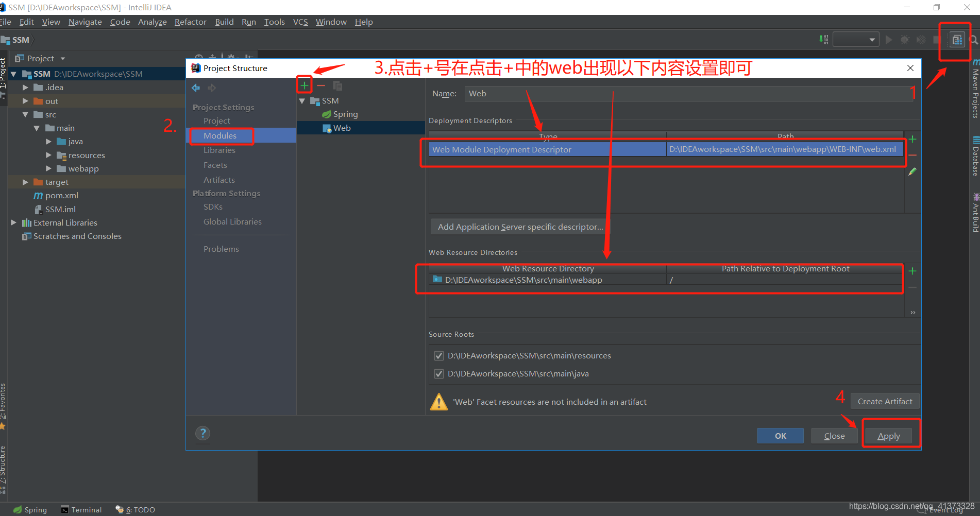Click the Copy module icon

coord(337,85)
